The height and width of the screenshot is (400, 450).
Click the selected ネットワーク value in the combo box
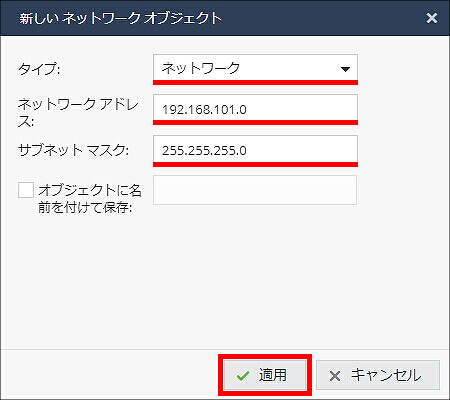click(x=201, y=68)
